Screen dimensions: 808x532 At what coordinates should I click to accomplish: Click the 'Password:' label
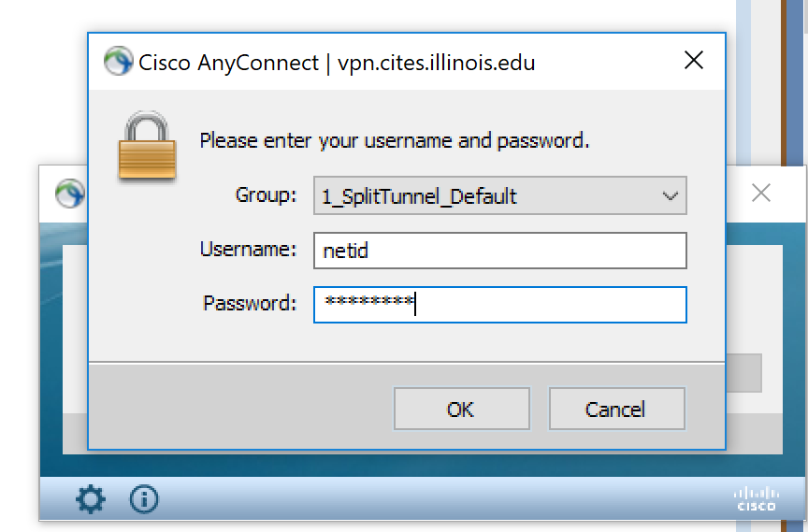pos(250,303)
